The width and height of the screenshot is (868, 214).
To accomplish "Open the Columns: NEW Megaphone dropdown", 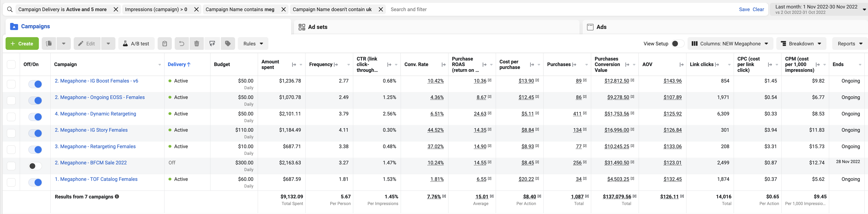I will pyautogui.click(x=729, y=44).
